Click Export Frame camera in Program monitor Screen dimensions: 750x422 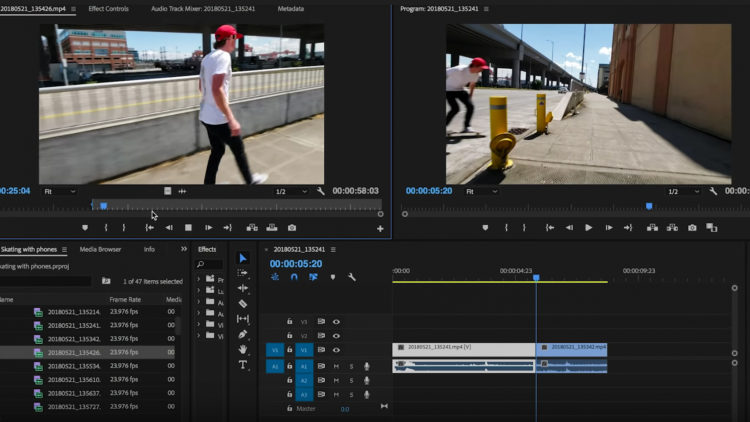692,228
